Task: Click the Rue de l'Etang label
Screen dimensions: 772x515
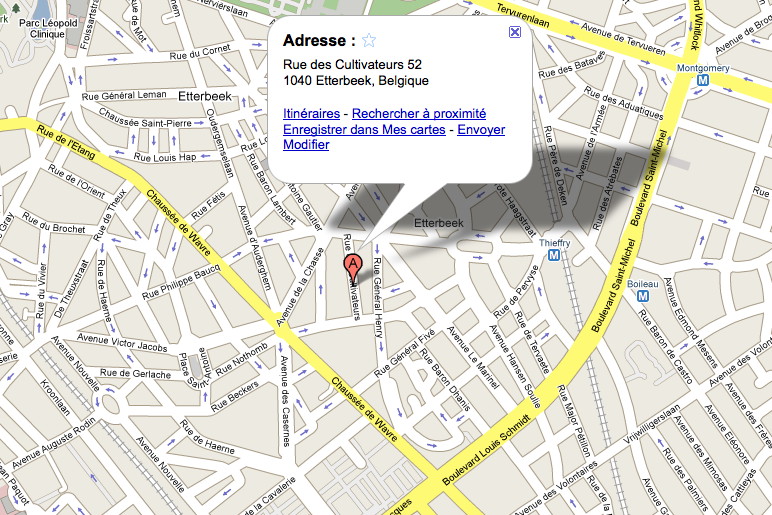Action: (x=66, y=142)
